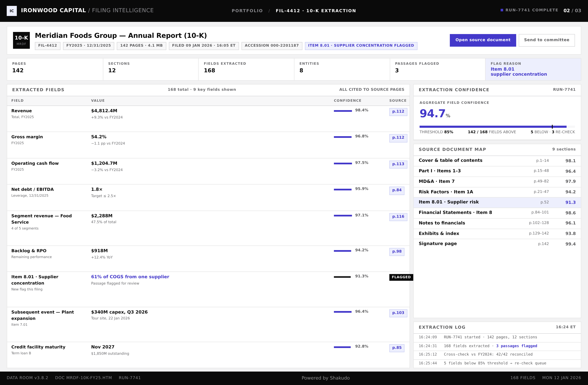Open the p.84 source chip

tap(397, 190)
